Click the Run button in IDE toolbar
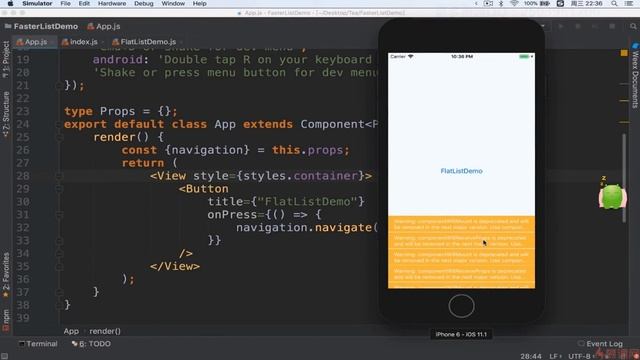 point(561,26)
